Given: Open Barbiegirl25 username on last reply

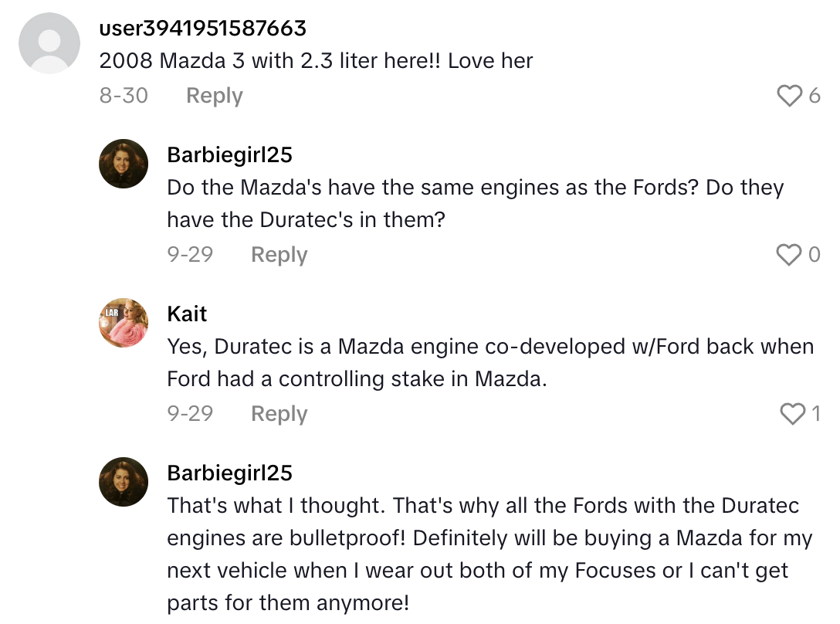Looking at the screenshot, I should (230, 473).
